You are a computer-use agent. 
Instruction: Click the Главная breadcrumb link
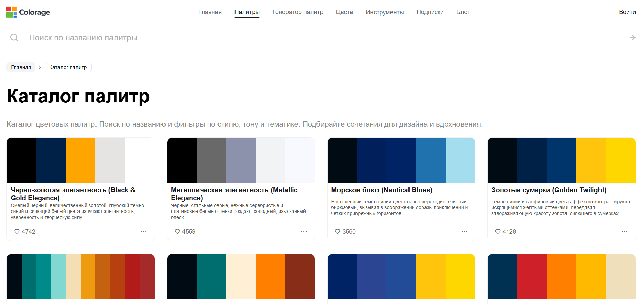21,67
